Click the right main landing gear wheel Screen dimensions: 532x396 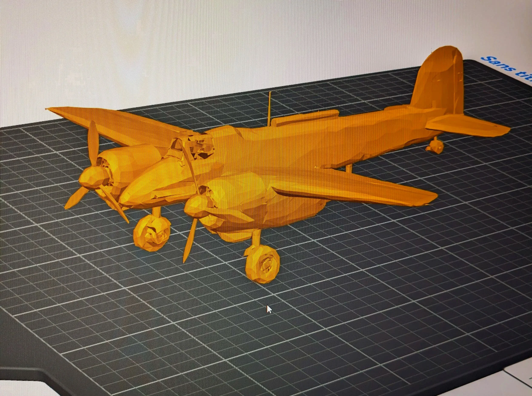[x=262, y=265]
